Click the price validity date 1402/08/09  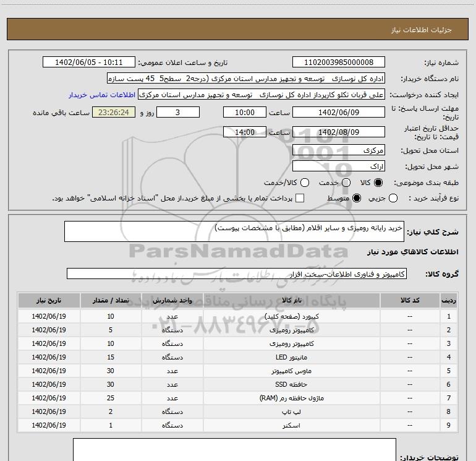(339, 132)
